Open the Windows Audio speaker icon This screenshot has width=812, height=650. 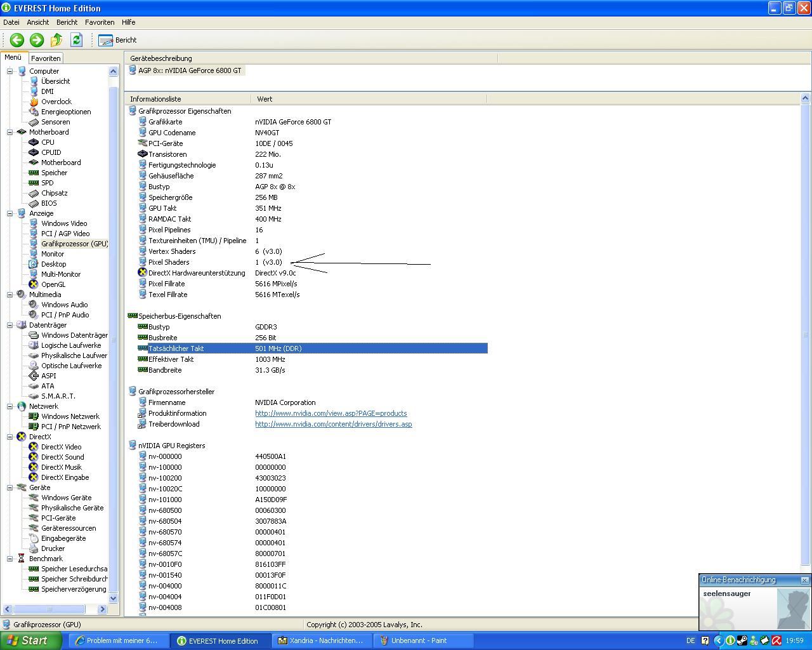point(34,305)
